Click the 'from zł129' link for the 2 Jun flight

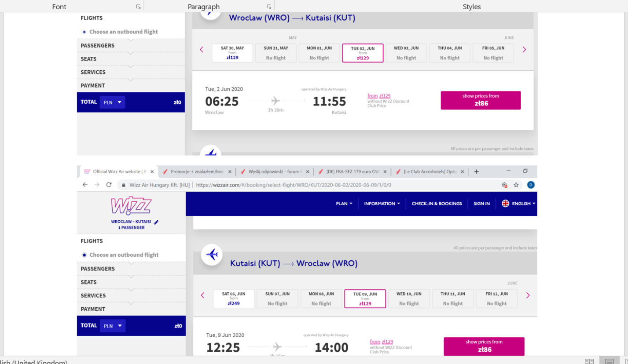[379, 96]
